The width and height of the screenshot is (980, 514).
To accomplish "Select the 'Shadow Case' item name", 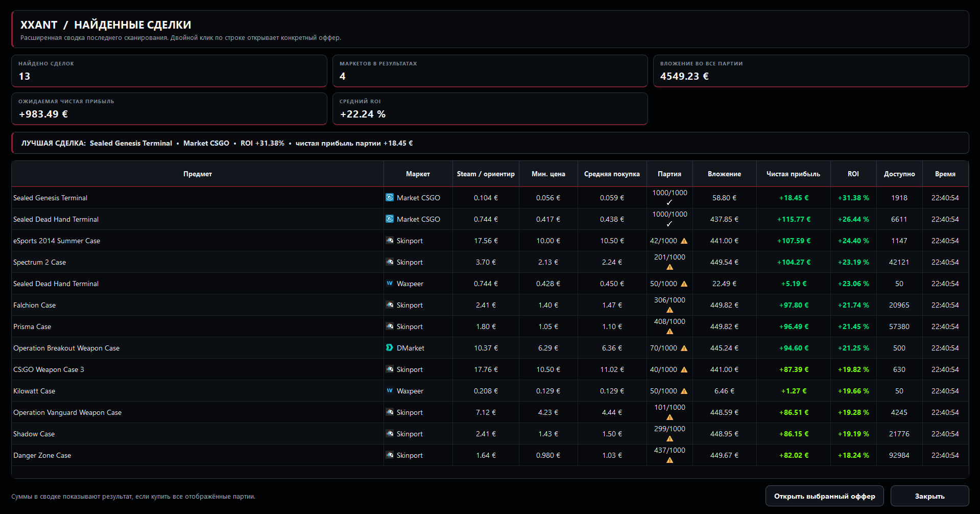I will click(34, 434).
